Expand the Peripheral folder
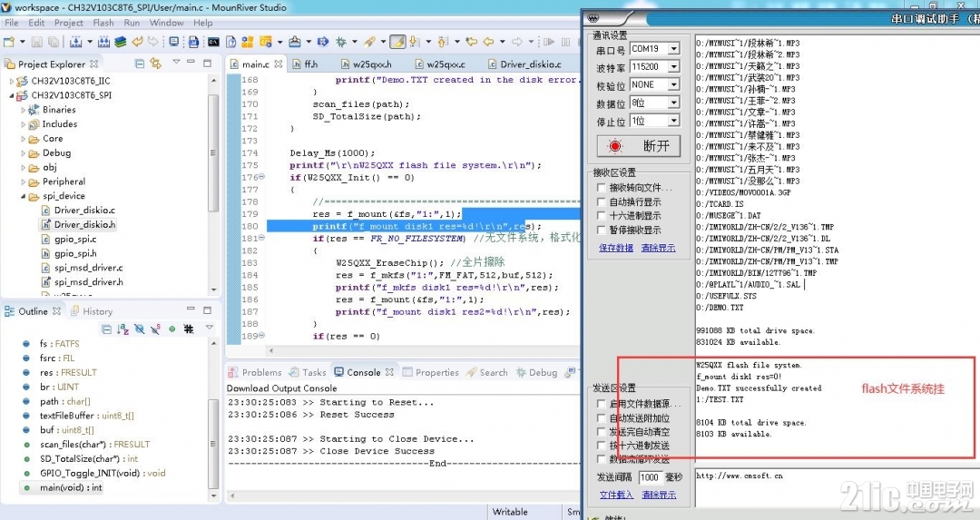This screenshot has width=980, height=520. [23, 182]
